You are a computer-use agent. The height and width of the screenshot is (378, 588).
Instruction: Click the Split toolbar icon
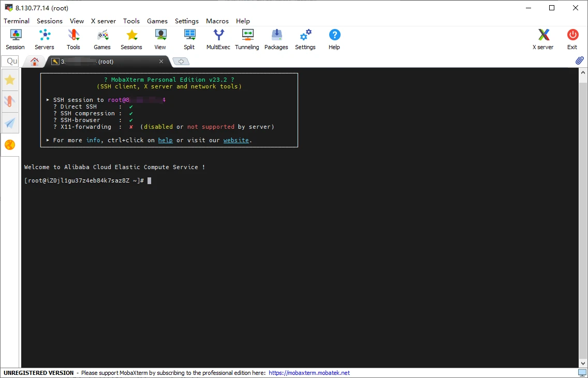coord(189,39)
